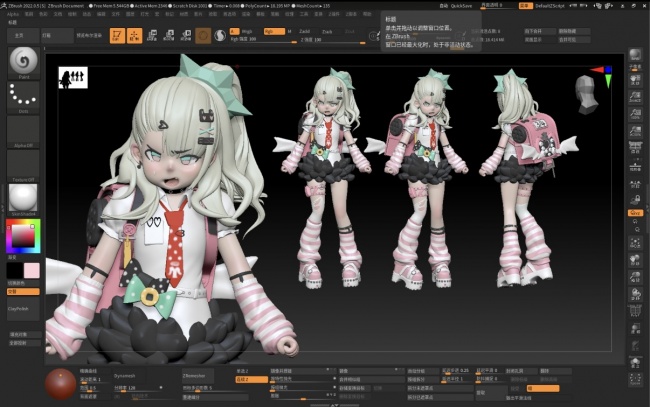Open the Paint brush thumbnail picker
This screenshot has width=650, height=407.
click(24, 62)
